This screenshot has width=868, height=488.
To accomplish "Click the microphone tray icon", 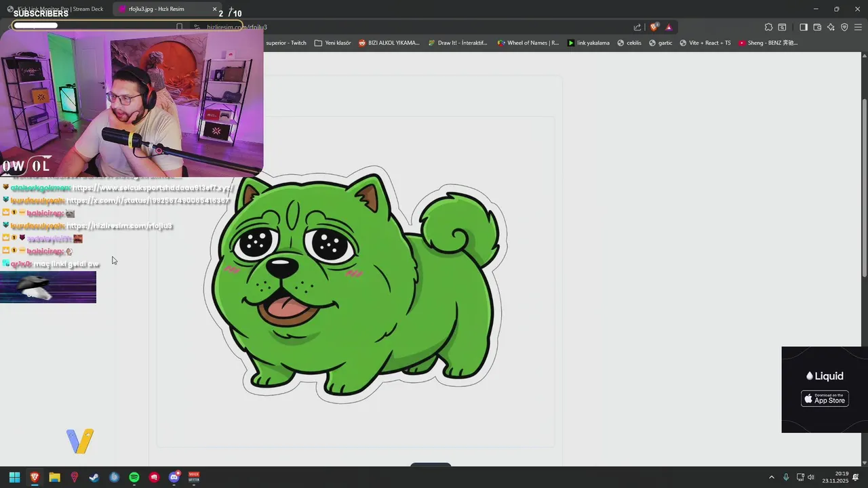I will (x=786, y=477).
